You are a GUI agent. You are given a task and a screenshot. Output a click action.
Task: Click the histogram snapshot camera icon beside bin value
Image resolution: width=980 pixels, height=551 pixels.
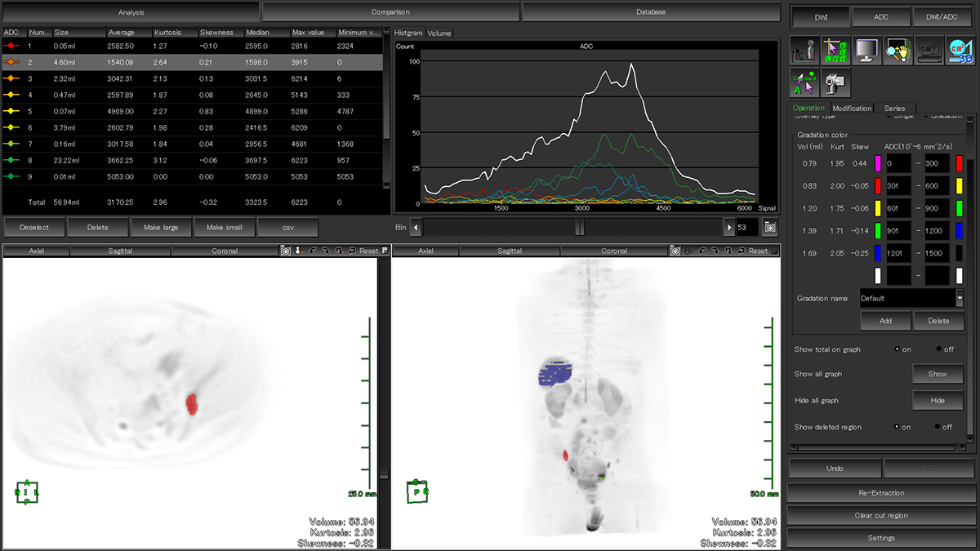(769, 229)
